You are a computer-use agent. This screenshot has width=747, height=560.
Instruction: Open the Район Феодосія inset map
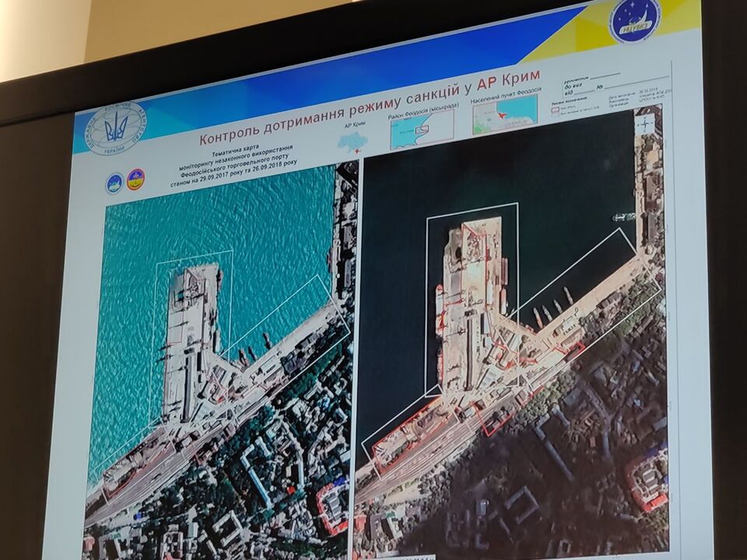click(421, 128)
